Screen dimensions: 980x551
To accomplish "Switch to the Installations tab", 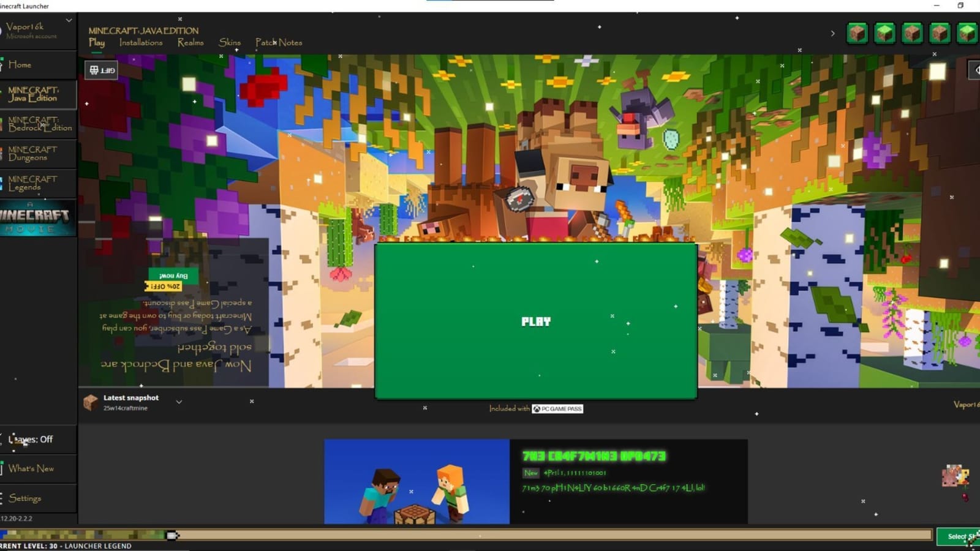I will point(140,42).
